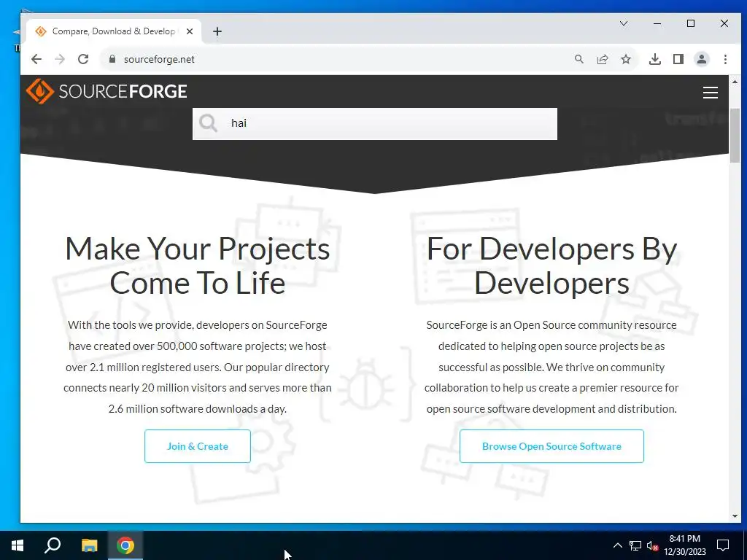Select the 'Compare, Download & Develop' tab
747x560 pixels.
coord(113,31)
